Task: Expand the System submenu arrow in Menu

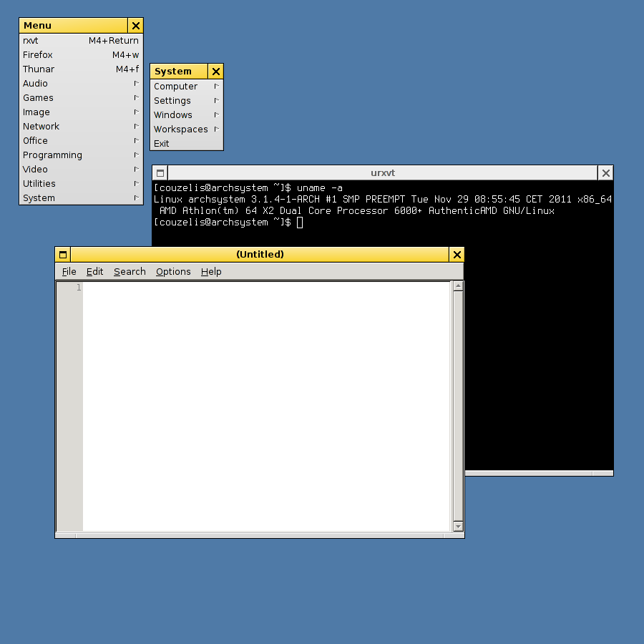Action: click(x=137, y=198)
